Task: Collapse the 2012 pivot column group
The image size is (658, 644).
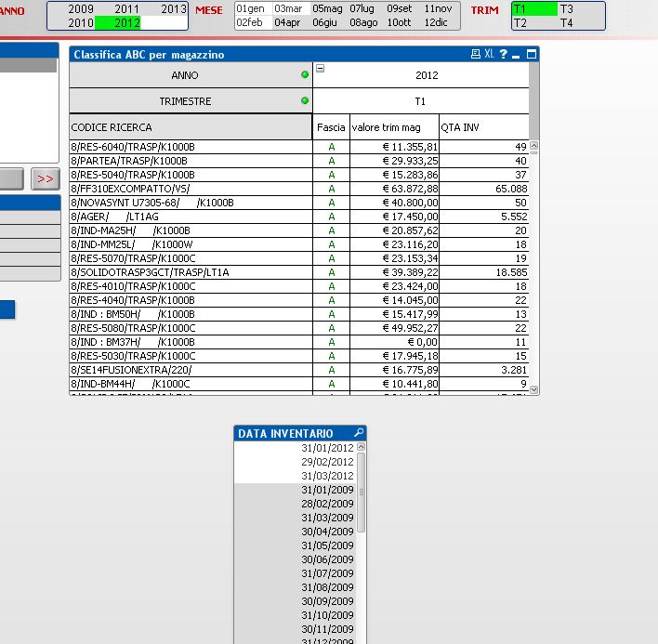Action: [x=320, y=68]
